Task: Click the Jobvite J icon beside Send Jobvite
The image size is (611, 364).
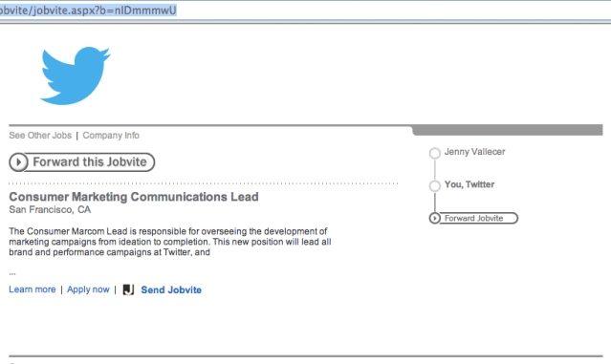Action: point(128,289)
